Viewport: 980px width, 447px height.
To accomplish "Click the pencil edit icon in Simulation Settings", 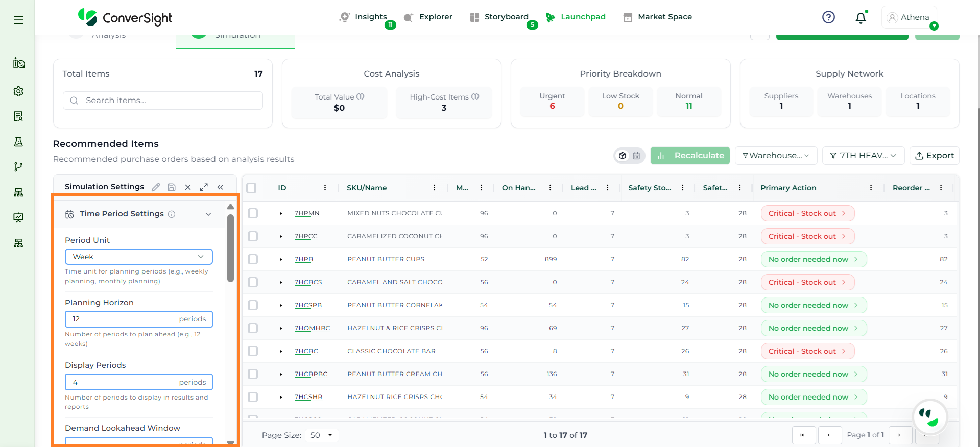I will (x=156, y=187).
